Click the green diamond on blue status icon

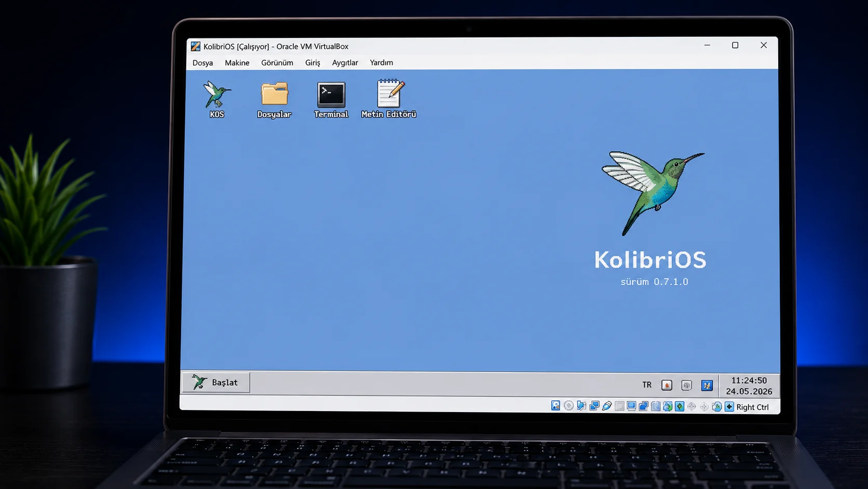tap(679, 406)
